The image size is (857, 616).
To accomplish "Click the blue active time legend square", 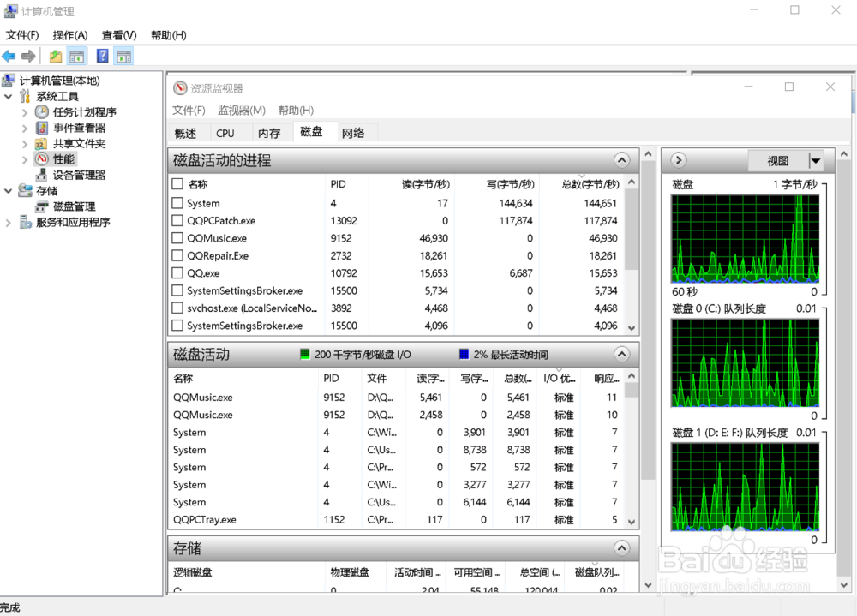I will (464, 354).
